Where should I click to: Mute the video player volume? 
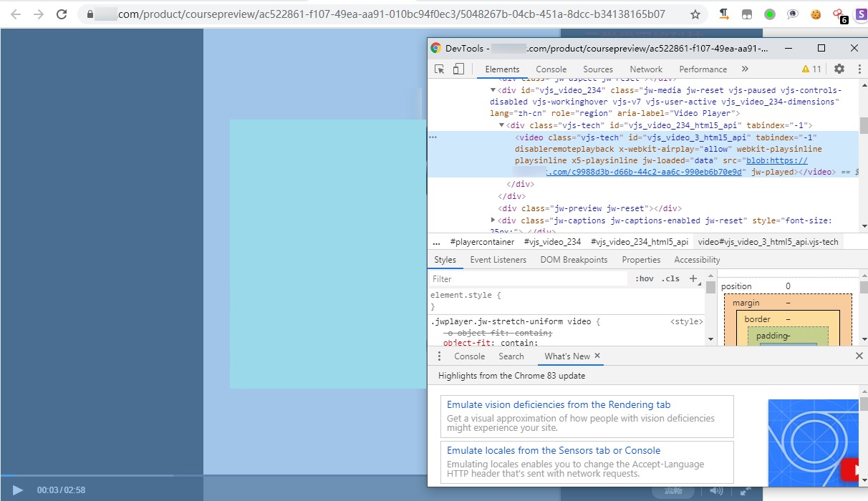(x=716, y=491)
